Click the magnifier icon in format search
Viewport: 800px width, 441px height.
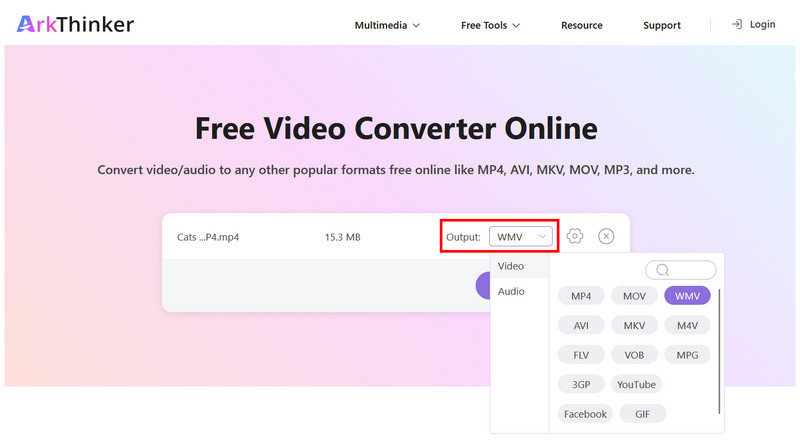662,270
